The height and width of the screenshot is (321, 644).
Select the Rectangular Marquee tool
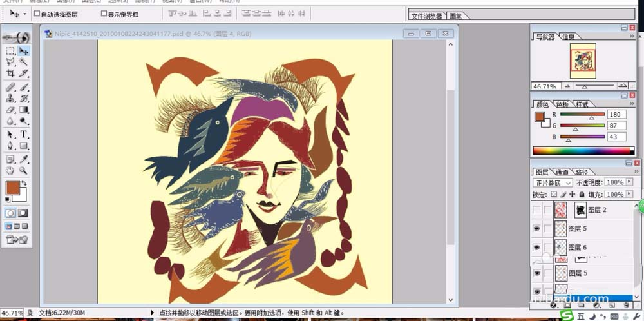click(10, 51)
